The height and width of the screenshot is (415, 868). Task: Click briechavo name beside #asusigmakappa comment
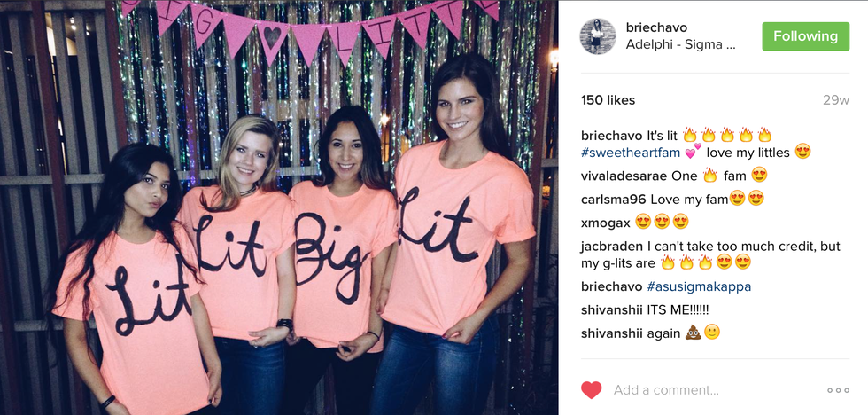[x=612, y=287]
